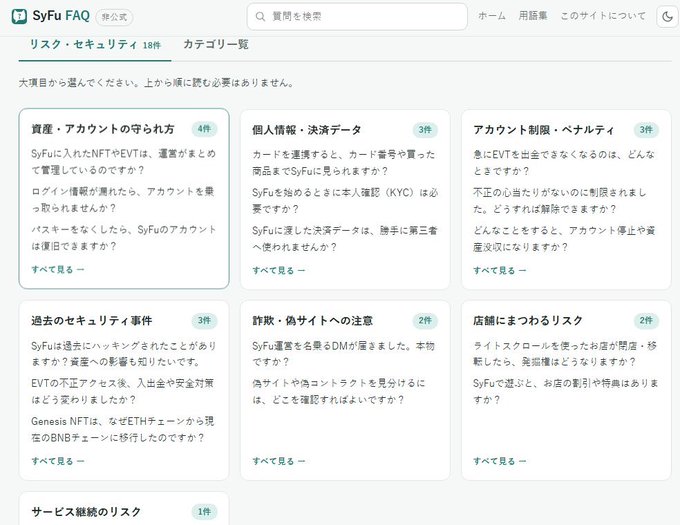The width and height of the screenshot is (680, 525).
Task: Click すべて見る in 資産・アカウントの守られ方 card
Action: click(x=58, y=269)
